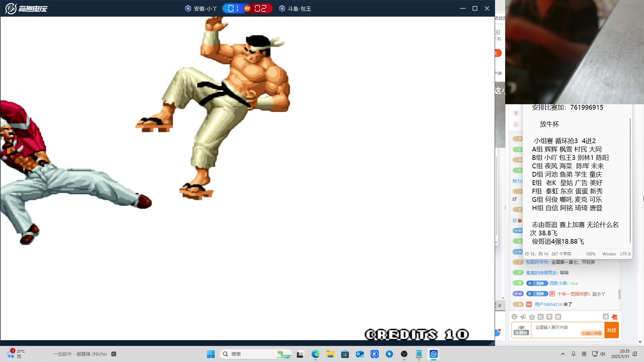Viewport: 644px width, 362px height.
Task: Click the 奇趣电玩 app icon in taskbar
Action: tap(434, 354)
